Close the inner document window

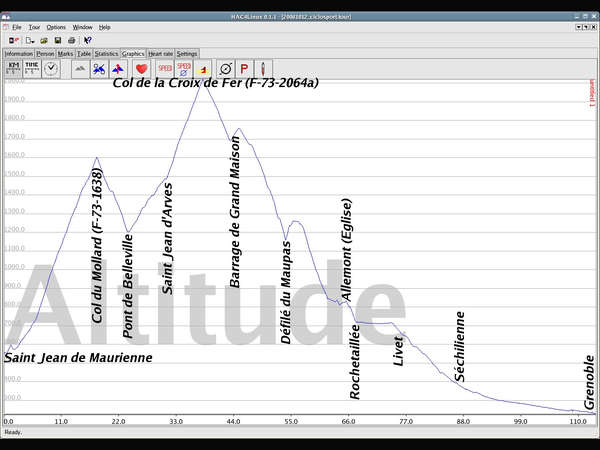coord(594,27)
